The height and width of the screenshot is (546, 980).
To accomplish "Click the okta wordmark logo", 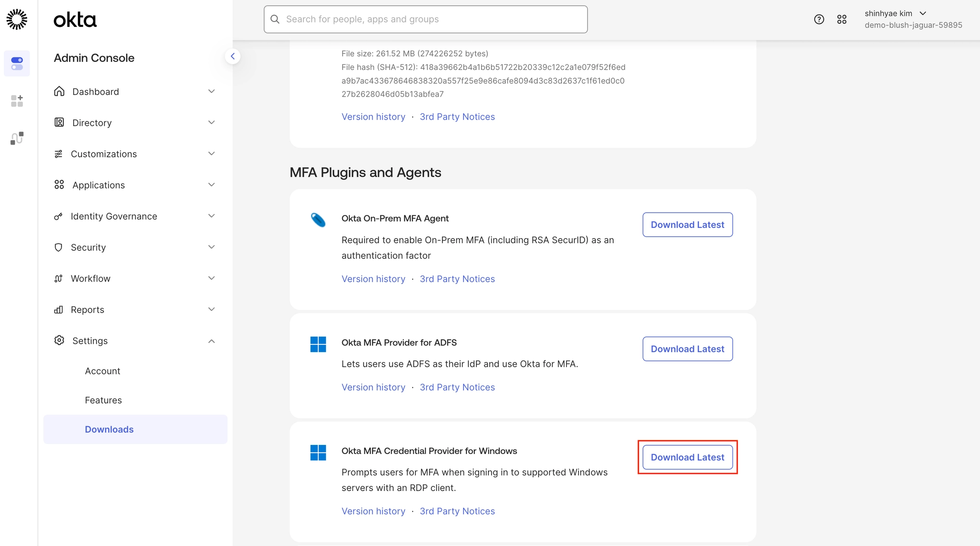I will pyautogui.click(x=75, y=20).
